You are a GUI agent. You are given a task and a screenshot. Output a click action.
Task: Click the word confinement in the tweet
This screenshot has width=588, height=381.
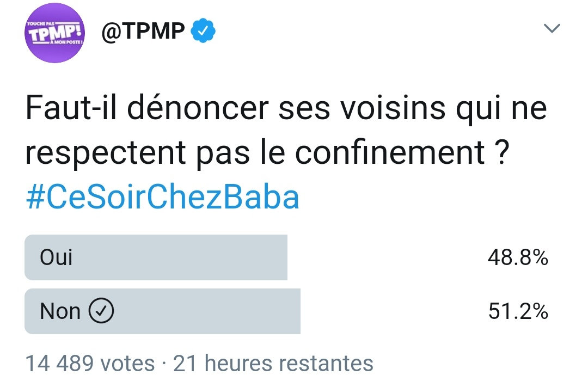(x=390, y=152)
